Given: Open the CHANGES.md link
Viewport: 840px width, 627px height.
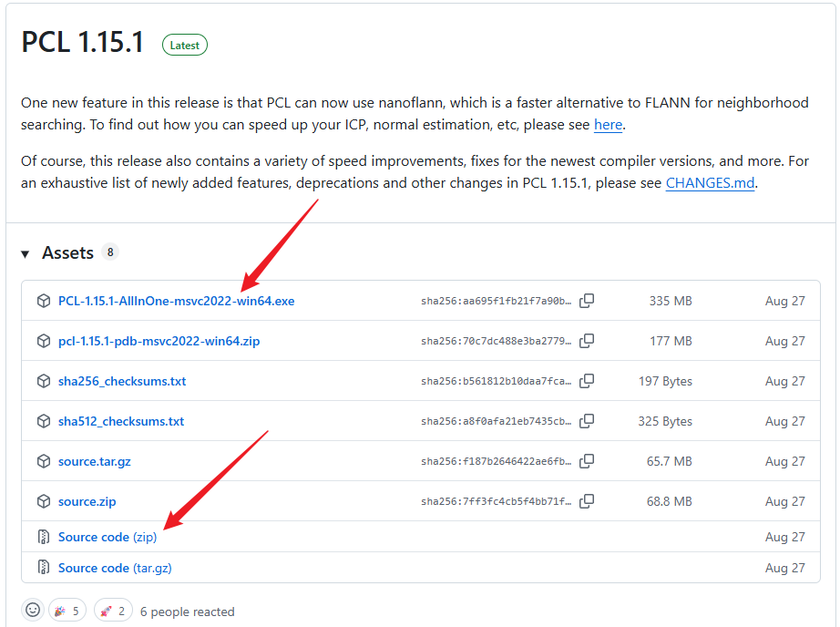Looking at the screenshot, I should coord(710,182).
